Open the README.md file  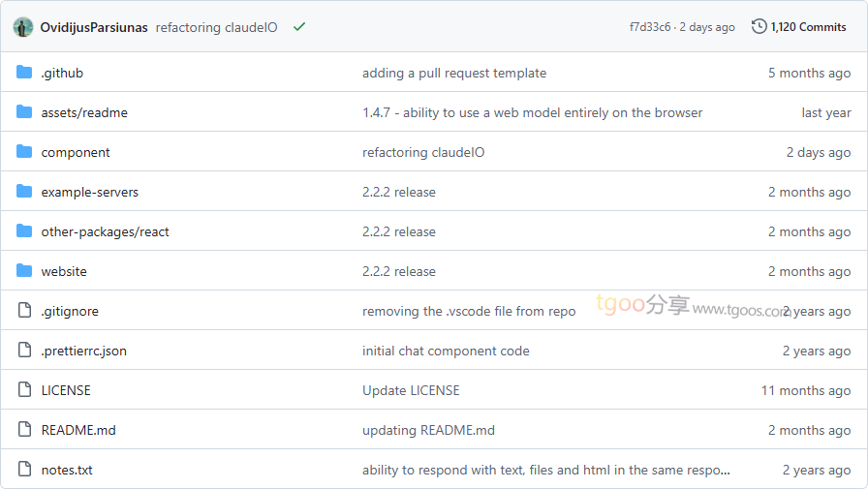click(78, 430)
